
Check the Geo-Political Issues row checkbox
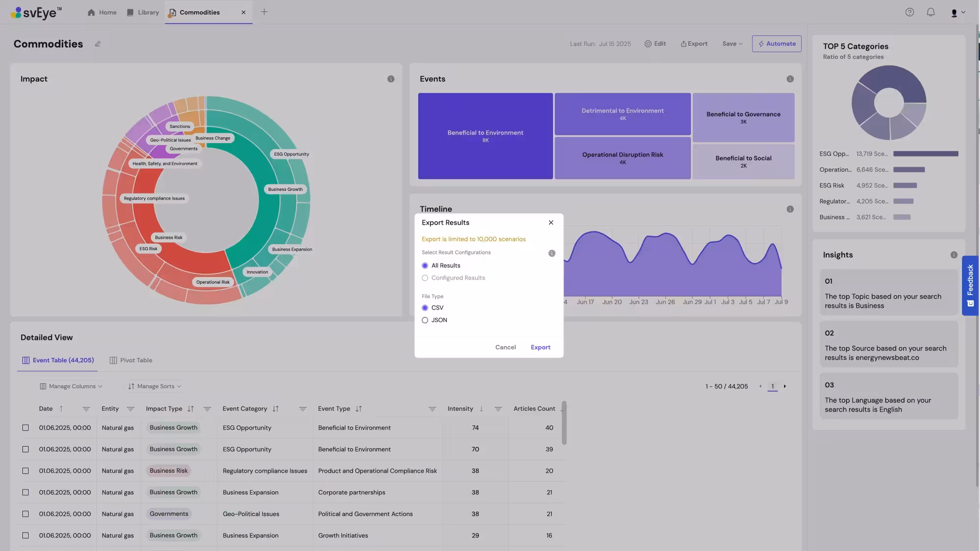(x=25, y=514)
